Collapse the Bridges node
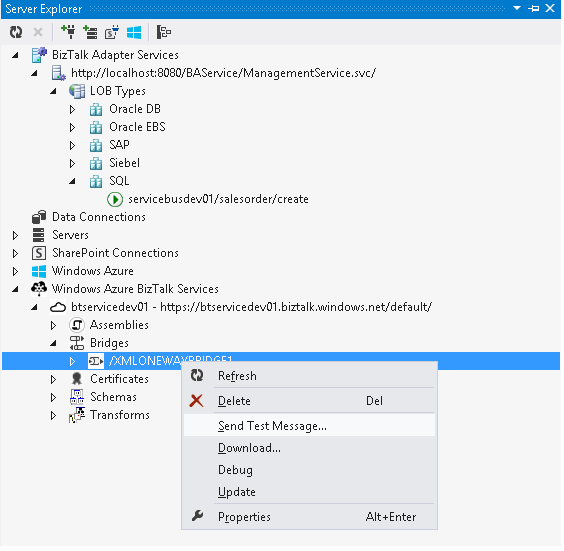 point(53,343)
